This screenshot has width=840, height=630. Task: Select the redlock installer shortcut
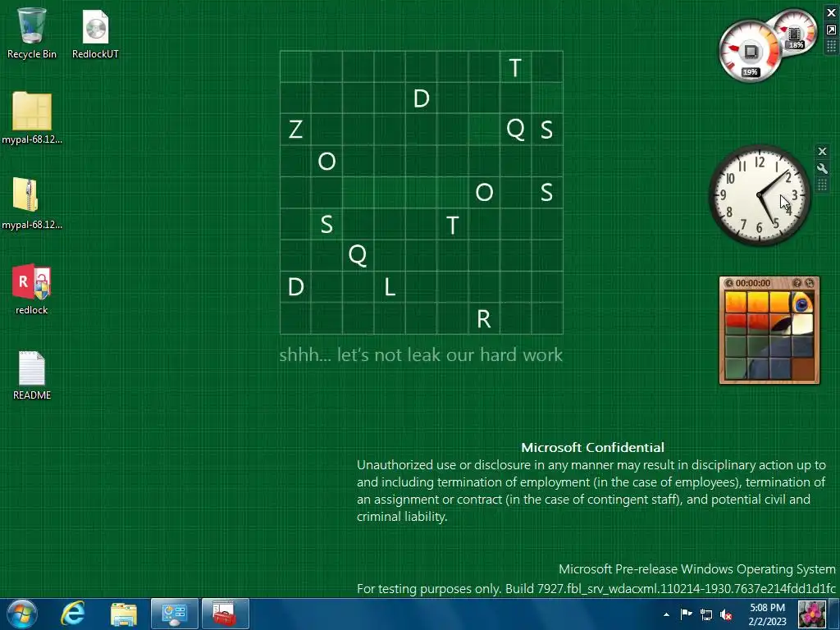[32, 290]
